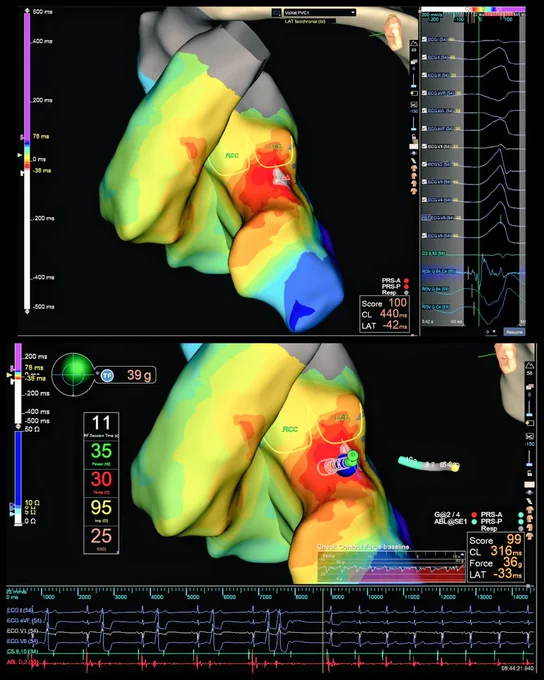544x680 pixels.
Task: Select the ROV G C4 unipolar channel label
Action: click(436, 307)
